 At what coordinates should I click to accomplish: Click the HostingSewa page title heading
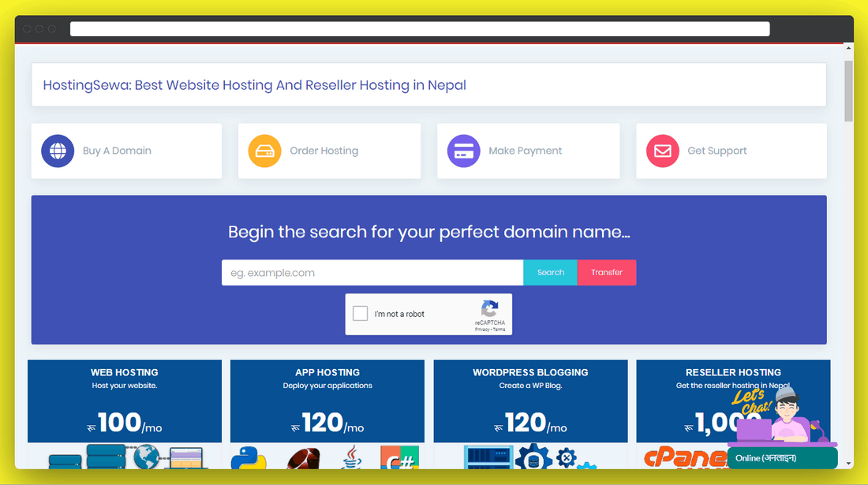tap(255, 85)
